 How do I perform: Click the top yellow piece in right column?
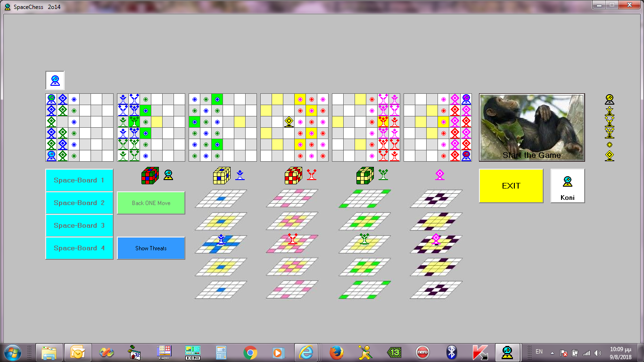point(609,99)
